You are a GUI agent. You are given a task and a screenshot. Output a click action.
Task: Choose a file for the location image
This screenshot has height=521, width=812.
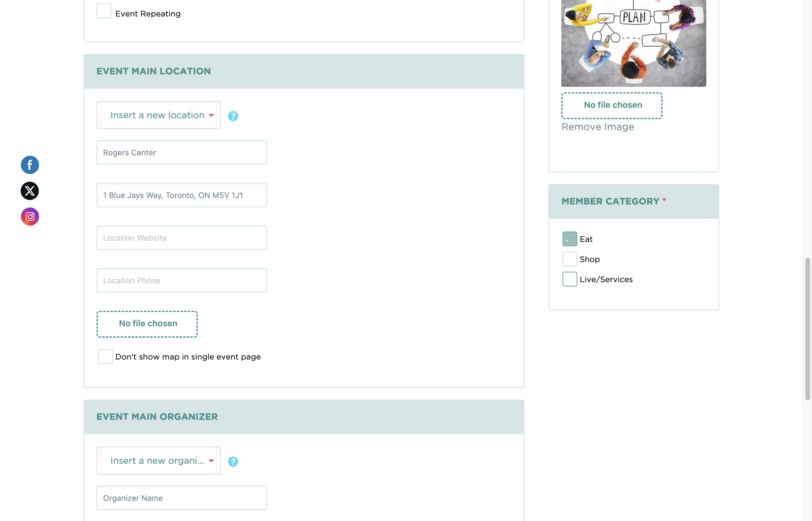(147, 324)
